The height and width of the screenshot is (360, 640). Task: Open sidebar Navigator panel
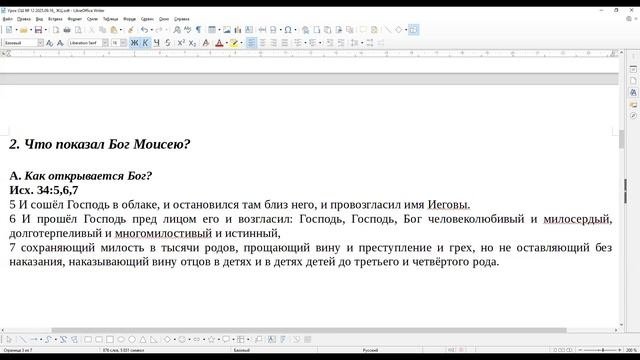pos(633,116)
